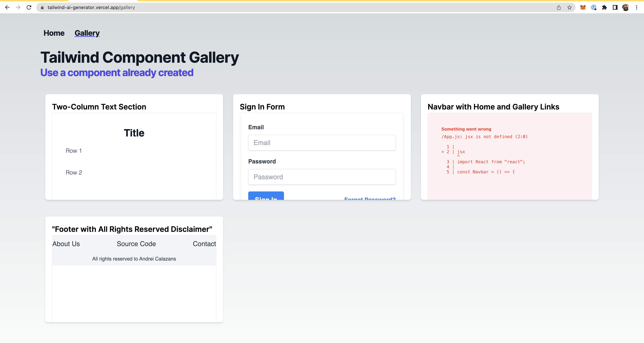Click 'const Navbar = () => {' code line
Image resolution: width=644 pixels, height=343 pixels.
point(486,172)
